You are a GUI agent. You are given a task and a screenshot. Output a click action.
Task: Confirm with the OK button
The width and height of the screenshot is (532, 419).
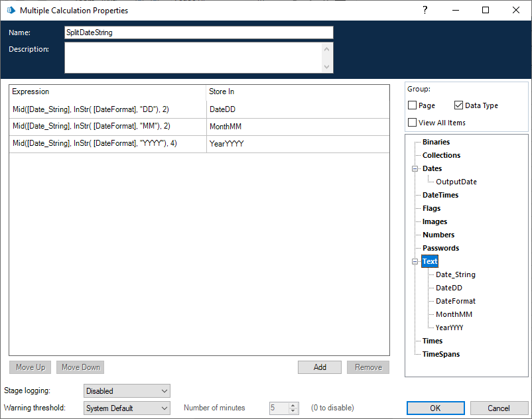pos(435,408)
